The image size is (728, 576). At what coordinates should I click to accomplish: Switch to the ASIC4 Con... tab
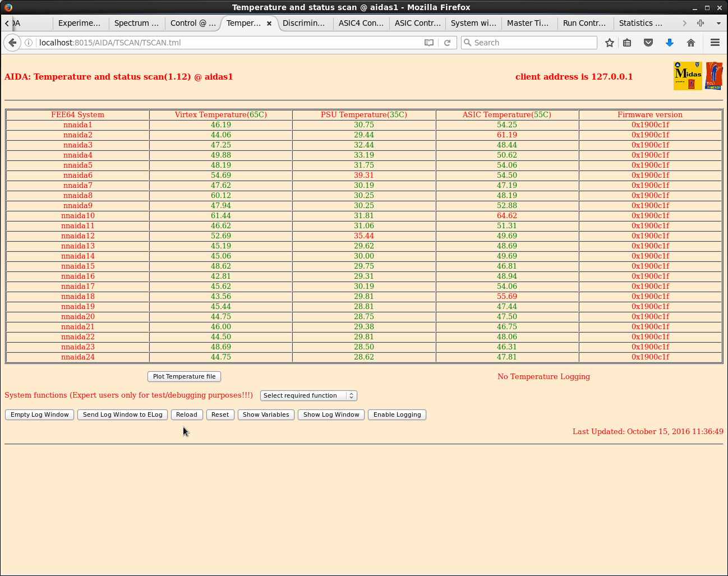(361, 23)
